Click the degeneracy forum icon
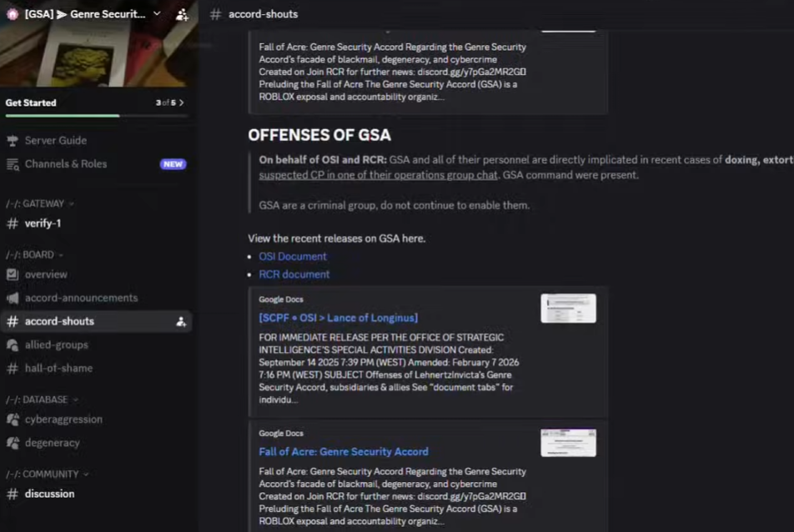The width and height of the screenshot is (794, 532). point(13,443)
